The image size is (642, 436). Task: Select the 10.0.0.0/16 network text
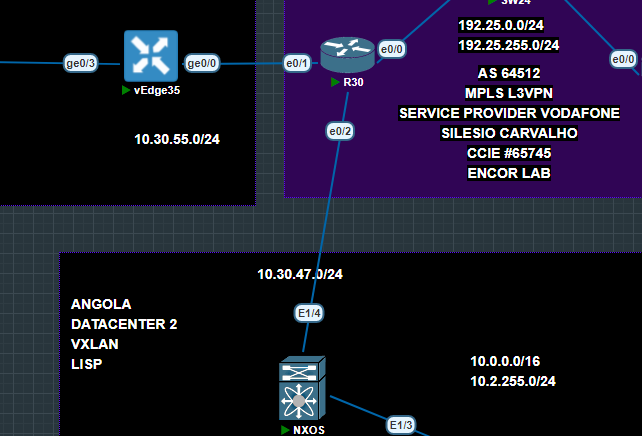click(x=505, y=361)
